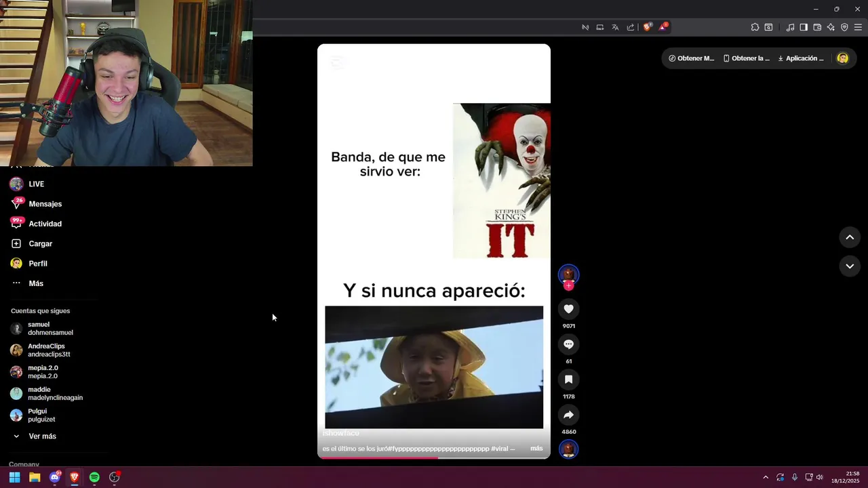Open the Brave Wallet icon
The width and height of the screenshot is (868, 488).
(x=817, y=27)
